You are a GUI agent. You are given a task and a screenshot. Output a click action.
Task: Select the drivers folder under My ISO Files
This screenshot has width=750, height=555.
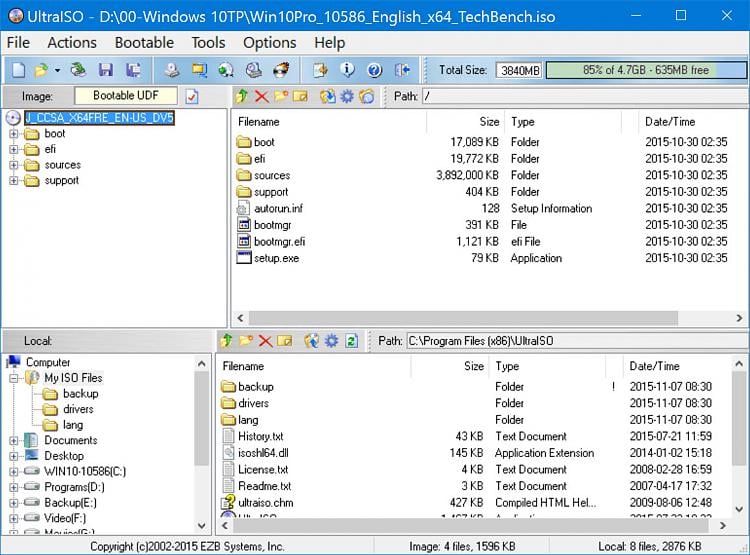coord(77,409)
